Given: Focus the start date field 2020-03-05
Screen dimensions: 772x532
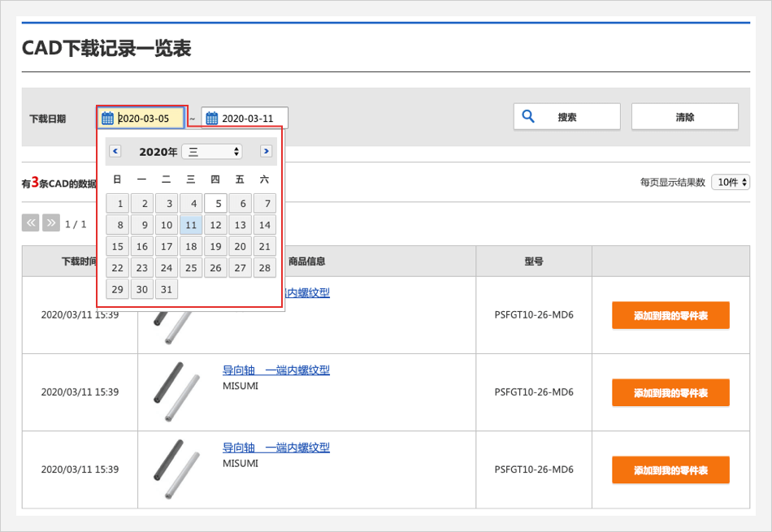Looking at the screenshot, I should [149, 119].
